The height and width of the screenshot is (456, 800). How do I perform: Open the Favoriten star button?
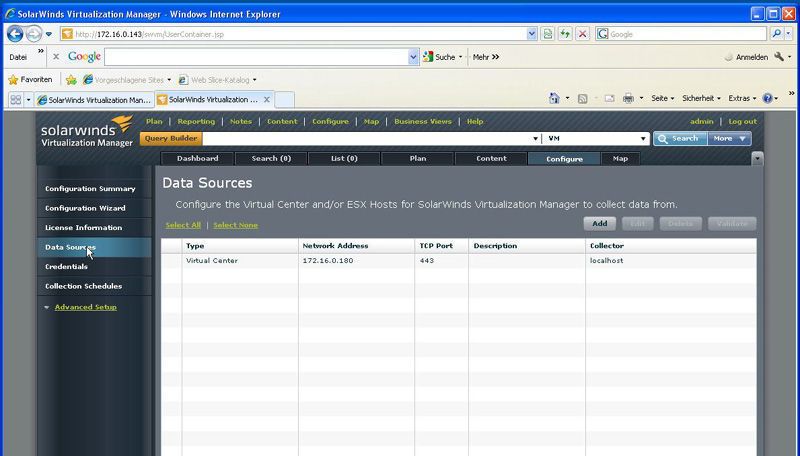[30, 80]
